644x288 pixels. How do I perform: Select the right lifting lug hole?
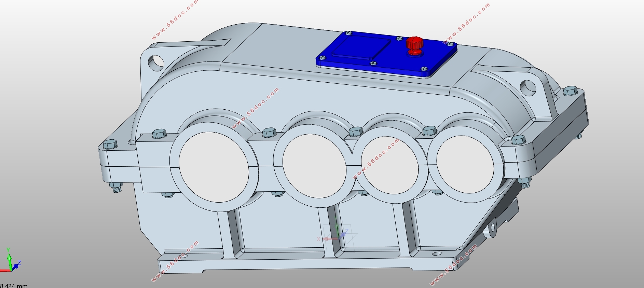coord(528,87)
